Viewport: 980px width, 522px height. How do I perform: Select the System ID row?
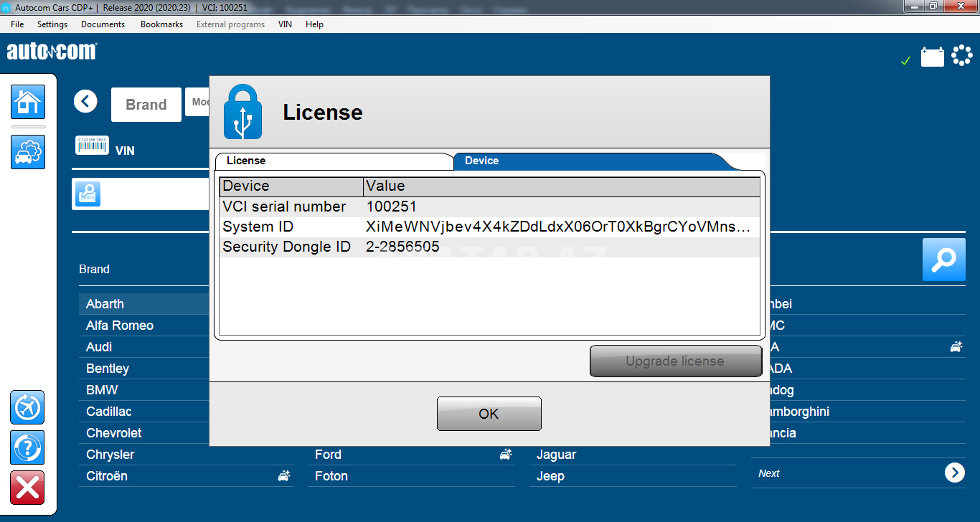coord(489,227)
